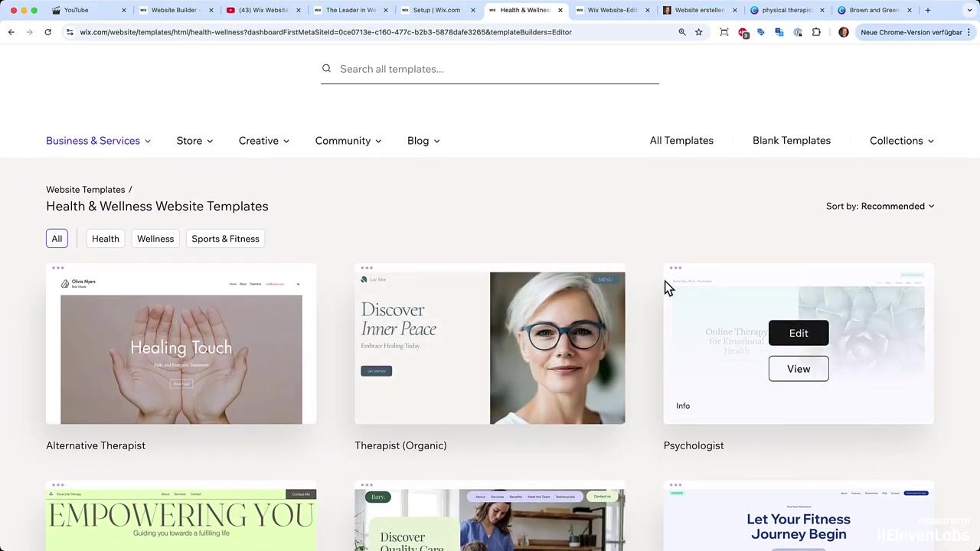
Task: Expand the Blog category dropdown
Action: click(x=423, y=141)
